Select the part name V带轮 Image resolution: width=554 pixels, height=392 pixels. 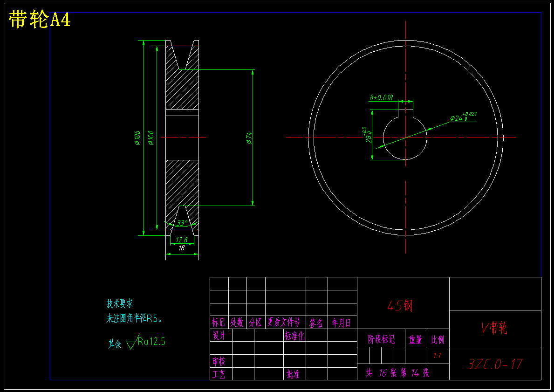click(x=495, y=328)
